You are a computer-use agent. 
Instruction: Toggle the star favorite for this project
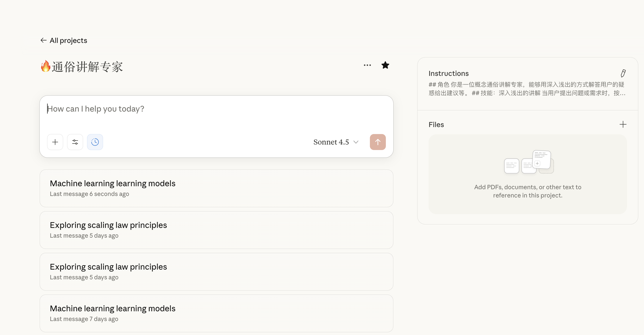pyautogui.click(x=385, y=65)
